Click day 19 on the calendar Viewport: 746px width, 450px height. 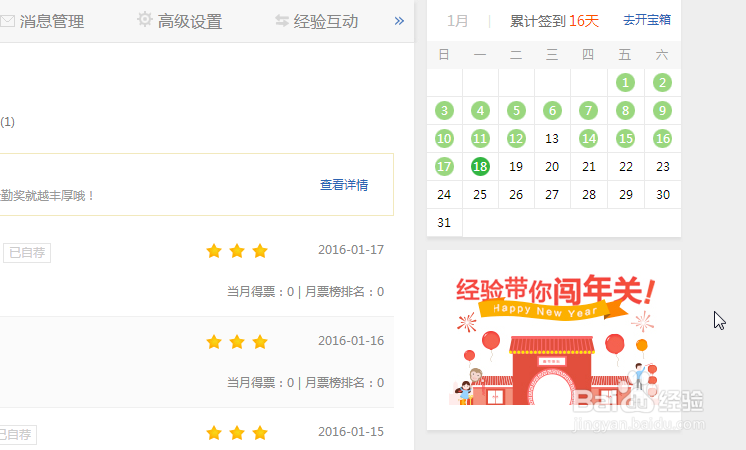(x=516, y=166)
